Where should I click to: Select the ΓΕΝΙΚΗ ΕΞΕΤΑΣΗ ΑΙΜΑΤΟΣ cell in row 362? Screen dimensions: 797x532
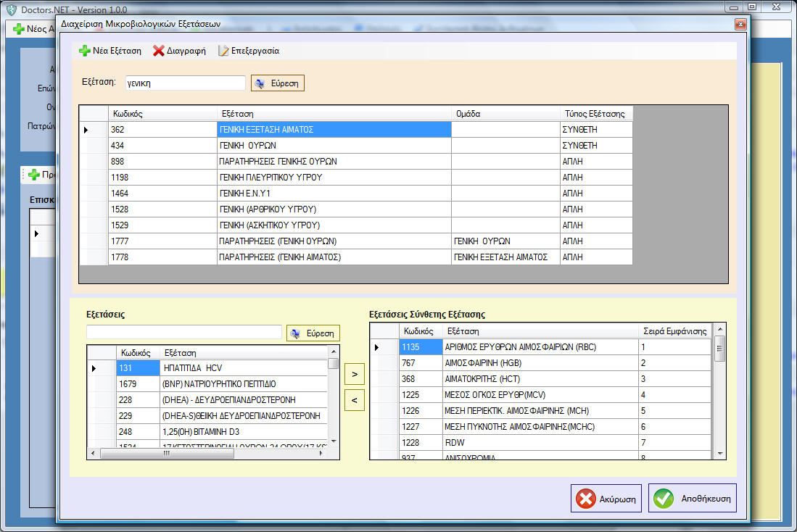click(334, 130)
